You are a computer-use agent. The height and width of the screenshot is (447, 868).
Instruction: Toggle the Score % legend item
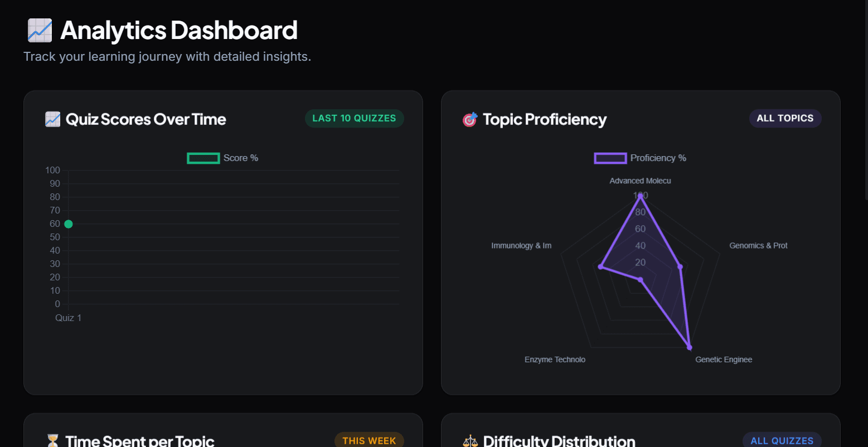(223, 158)
